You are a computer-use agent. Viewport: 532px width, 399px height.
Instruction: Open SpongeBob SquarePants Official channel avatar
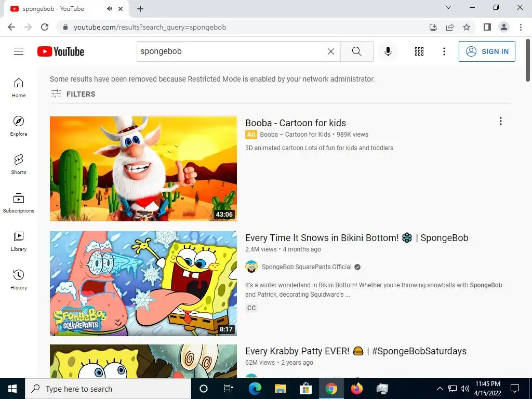coord(251,267)
